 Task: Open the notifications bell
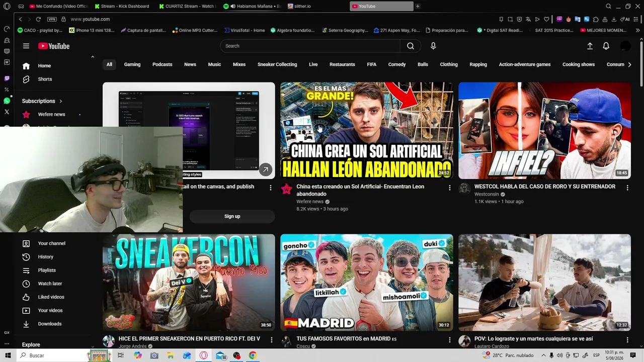coord(606,46)
